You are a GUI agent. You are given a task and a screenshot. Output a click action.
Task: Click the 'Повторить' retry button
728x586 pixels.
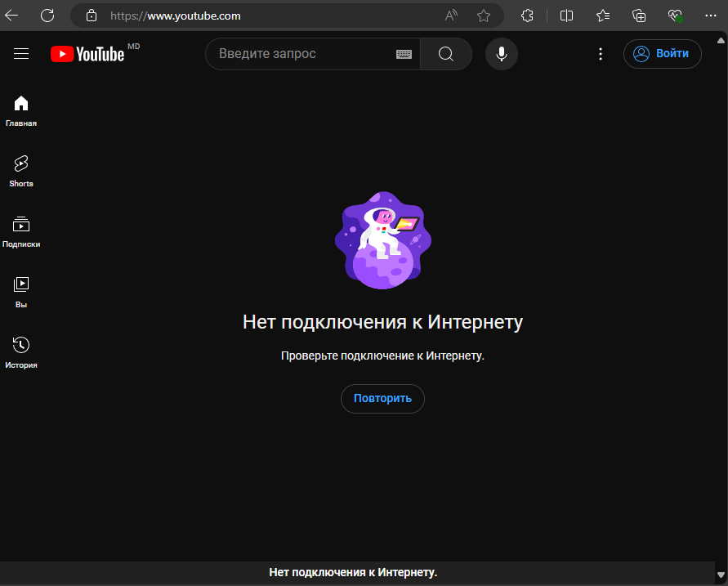[382, 398]
